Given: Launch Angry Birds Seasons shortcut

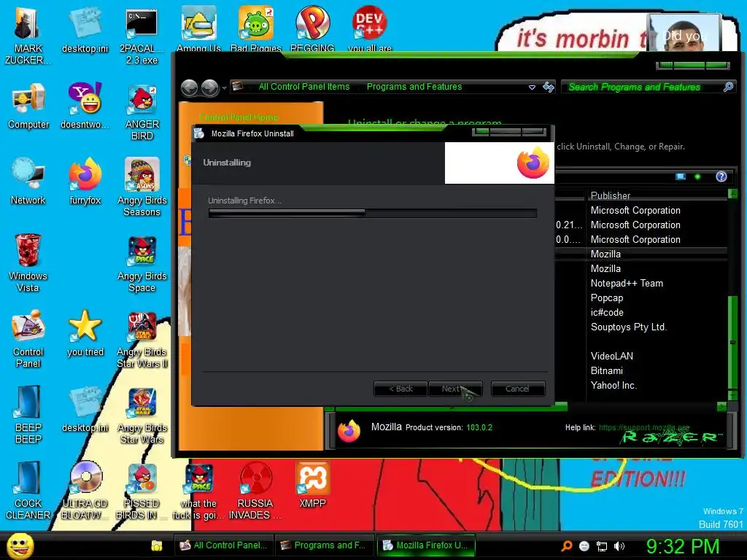Looking at the screenshot, I should 142,187.
